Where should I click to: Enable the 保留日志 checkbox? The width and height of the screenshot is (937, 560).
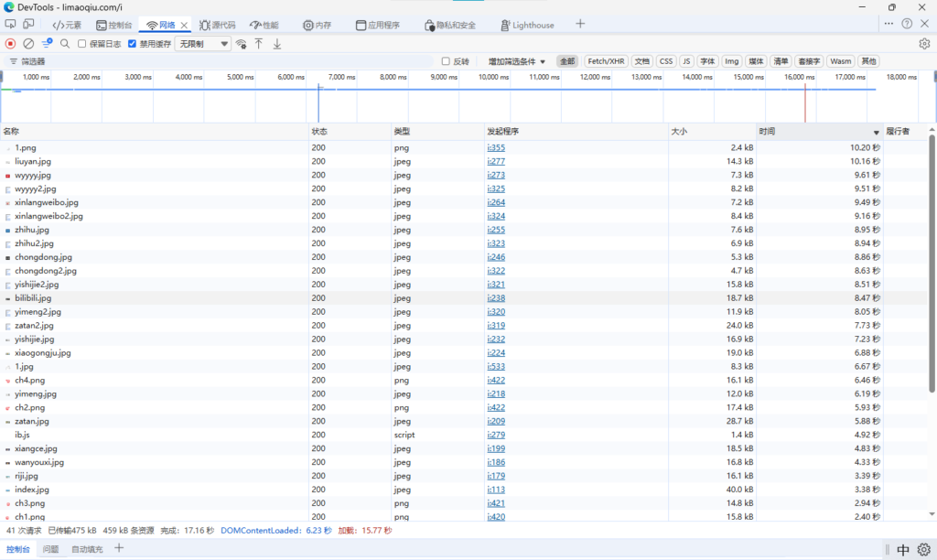click(x=82, y=43)
